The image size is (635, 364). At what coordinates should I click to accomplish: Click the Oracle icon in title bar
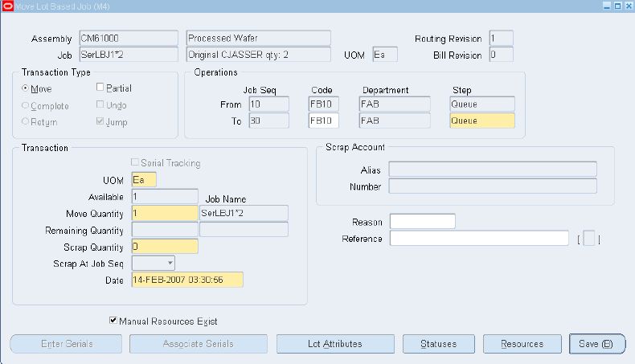[x=8, y=6]
